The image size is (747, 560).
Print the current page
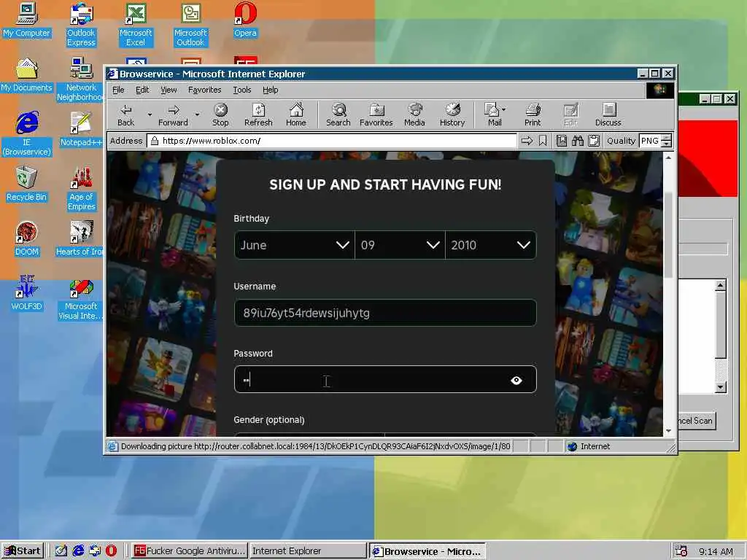tap(533, 115)
